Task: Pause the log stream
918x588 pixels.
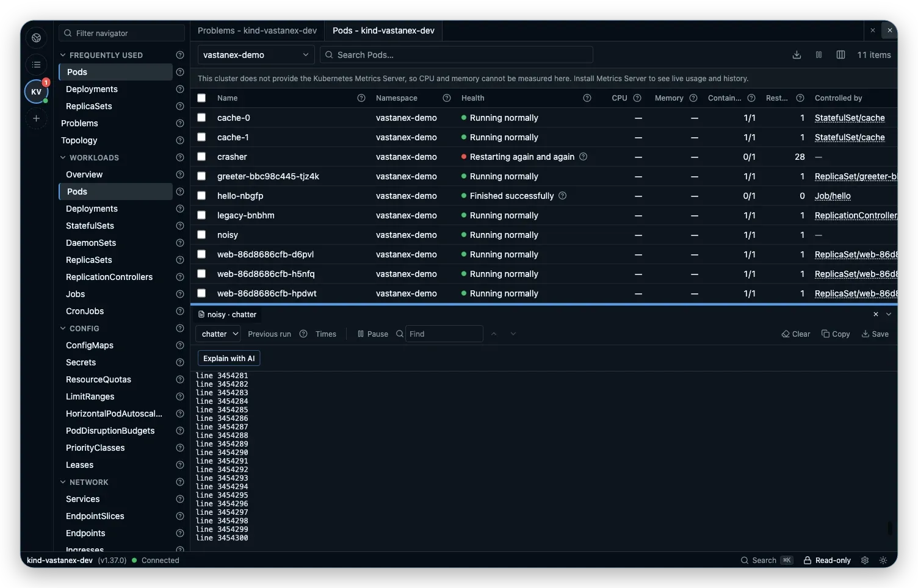Action: click(x=373, y=334)
